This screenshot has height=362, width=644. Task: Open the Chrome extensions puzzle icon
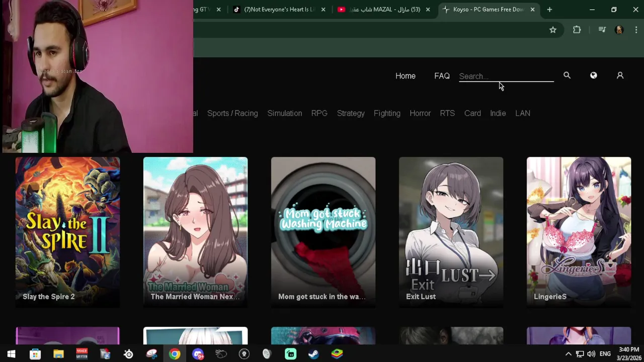tap(577, 30)
